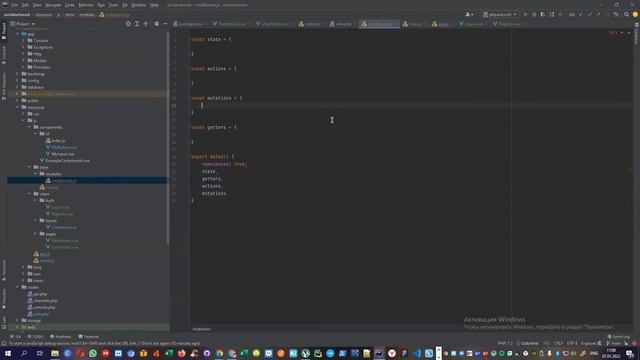Expand the storage folder
This screenshot has width=640, height=360.
tap(18, 321)
